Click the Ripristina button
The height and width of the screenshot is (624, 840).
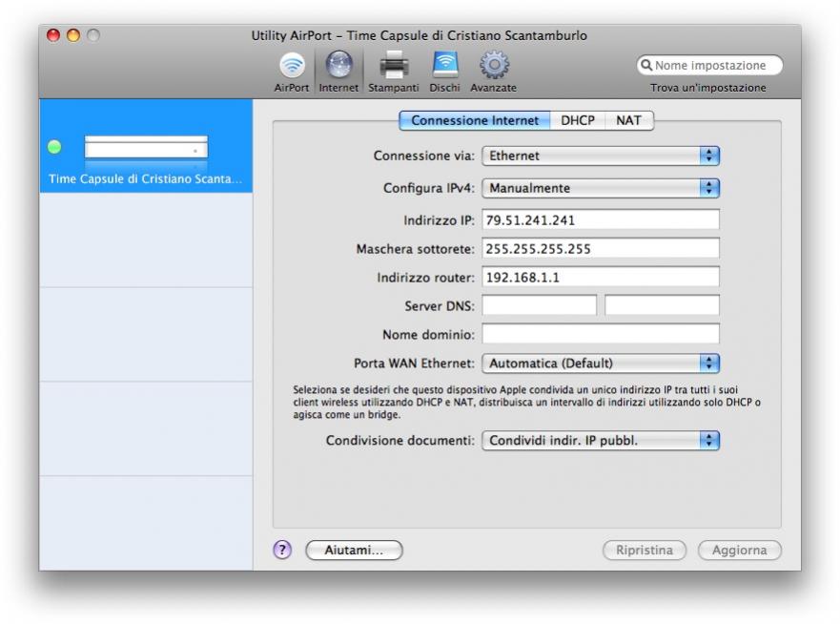coord(645,550)
